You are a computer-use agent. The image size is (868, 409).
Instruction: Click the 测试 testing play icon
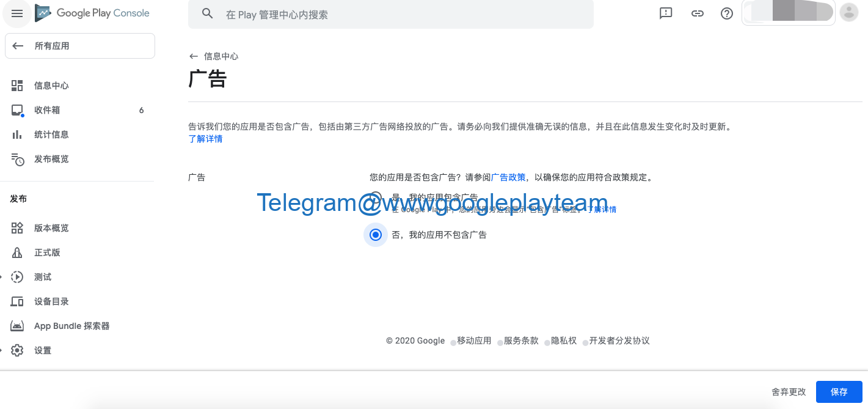(17, 277)
